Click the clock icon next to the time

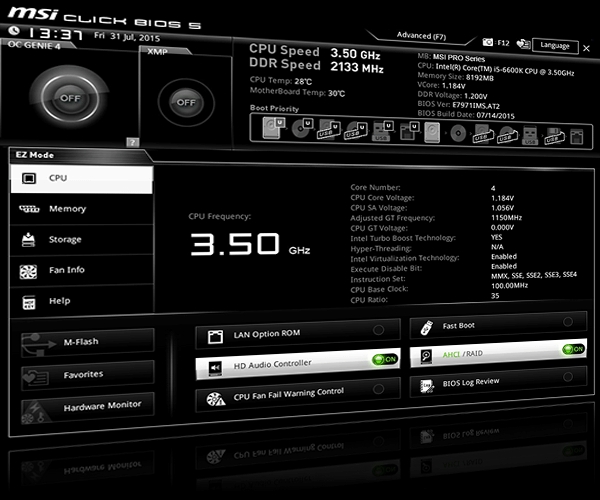pyautogui.click(x=14, y=30)
